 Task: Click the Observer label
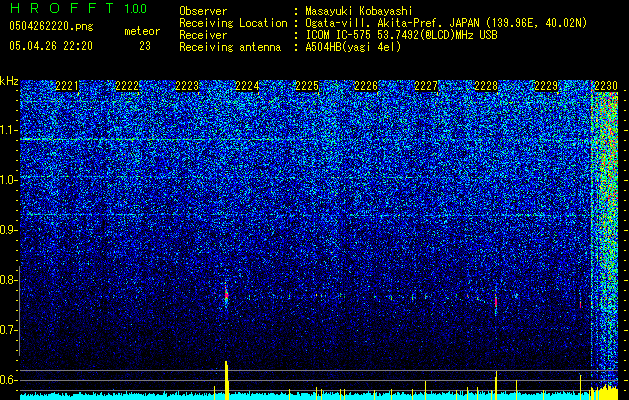click(x=203, y=11)
